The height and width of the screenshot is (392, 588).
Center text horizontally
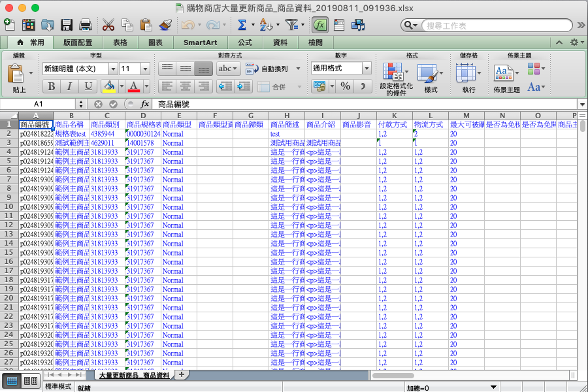[x=186, y=87]
